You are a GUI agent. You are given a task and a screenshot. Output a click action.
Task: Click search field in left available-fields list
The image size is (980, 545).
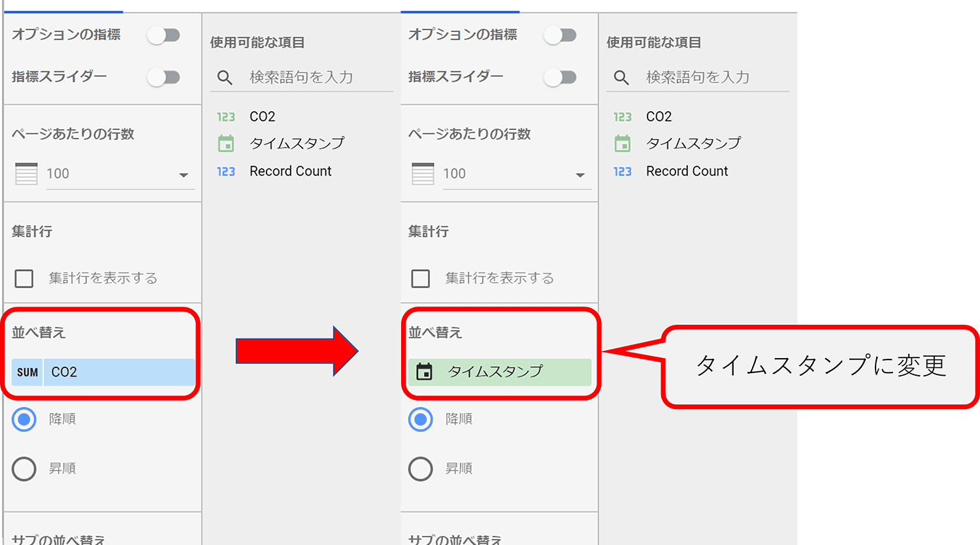pos(302,78)
